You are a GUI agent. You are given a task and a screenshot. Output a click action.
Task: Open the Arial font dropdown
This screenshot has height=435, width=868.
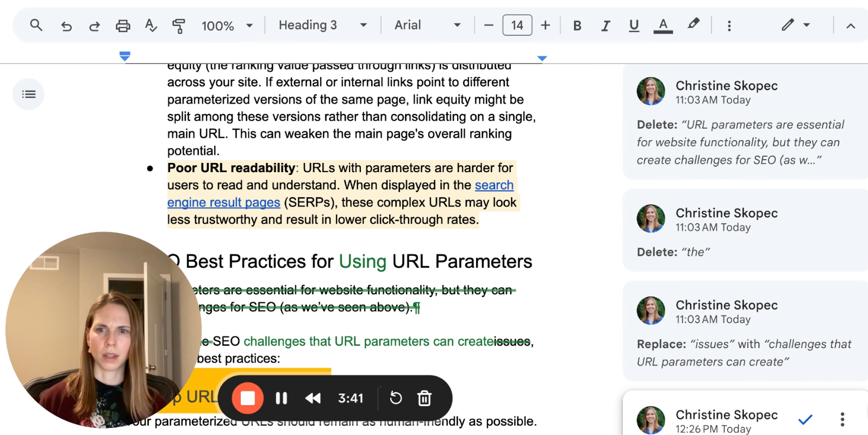(427, 26)
